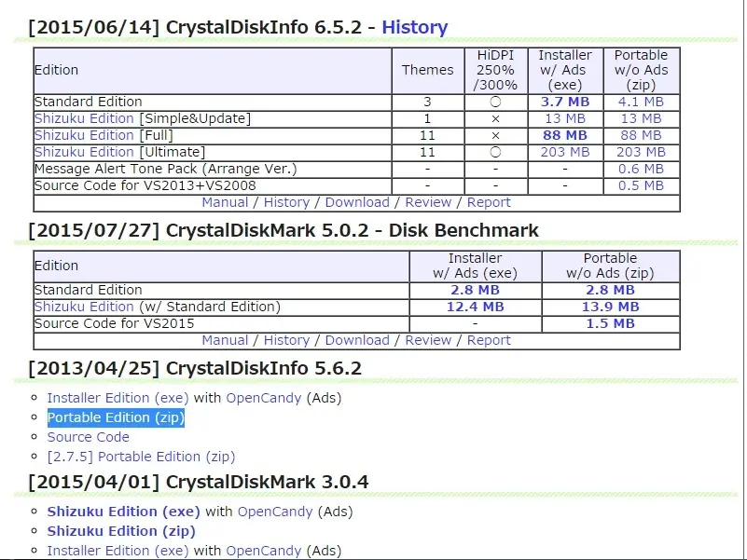Download CrystalDiskMark 3.0.4 Shizuku Edition (exe)

point(123,512)
